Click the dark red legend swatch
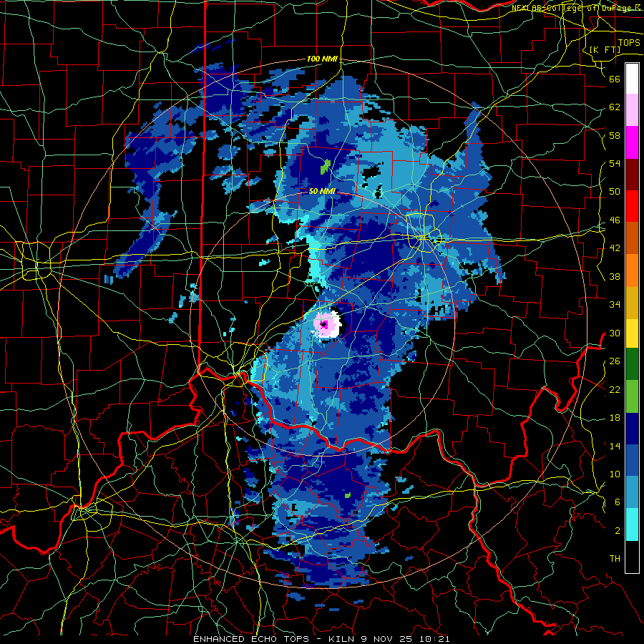Screen dimensions: 644x644 [632, 174]
